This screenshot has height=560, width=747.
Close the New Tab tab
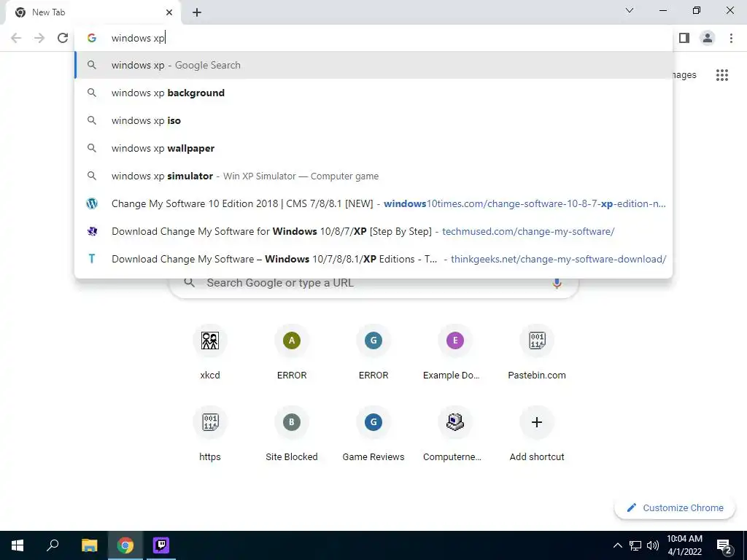click(x=169, y=12)
